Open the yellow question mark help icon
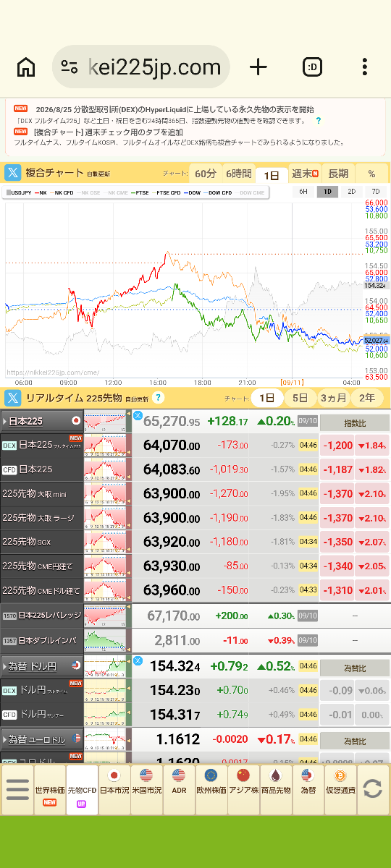This screenshot has height=868, width=391. 158,398
